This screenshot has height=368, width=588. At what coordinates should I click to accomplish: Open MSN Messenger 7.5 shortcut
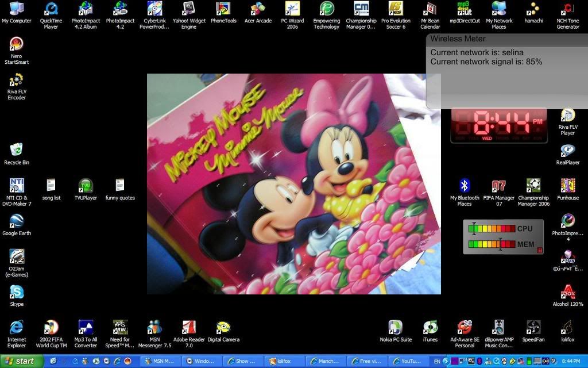pyautogui.click(x=154, y=328)
